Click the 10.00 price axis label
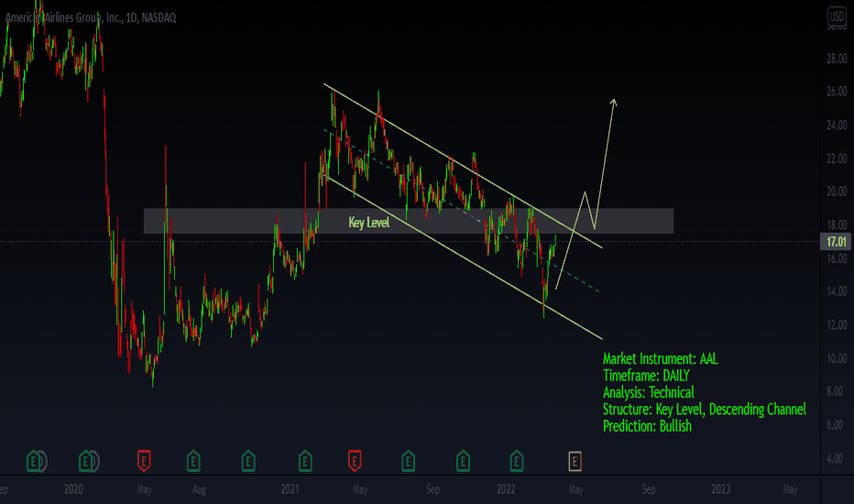Viewport: 854px width, 504px height. tap(837, 358)
